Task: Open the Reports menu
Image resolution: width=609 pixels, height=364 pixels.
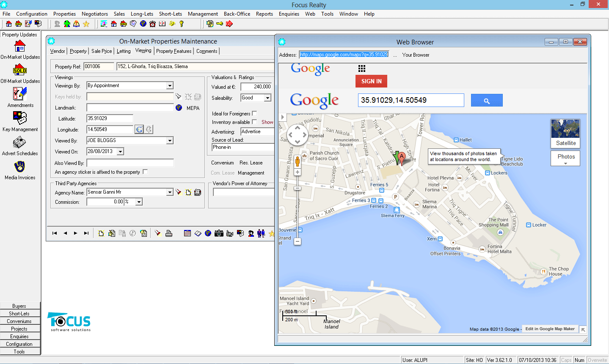Action: click(x=265, y=14)
